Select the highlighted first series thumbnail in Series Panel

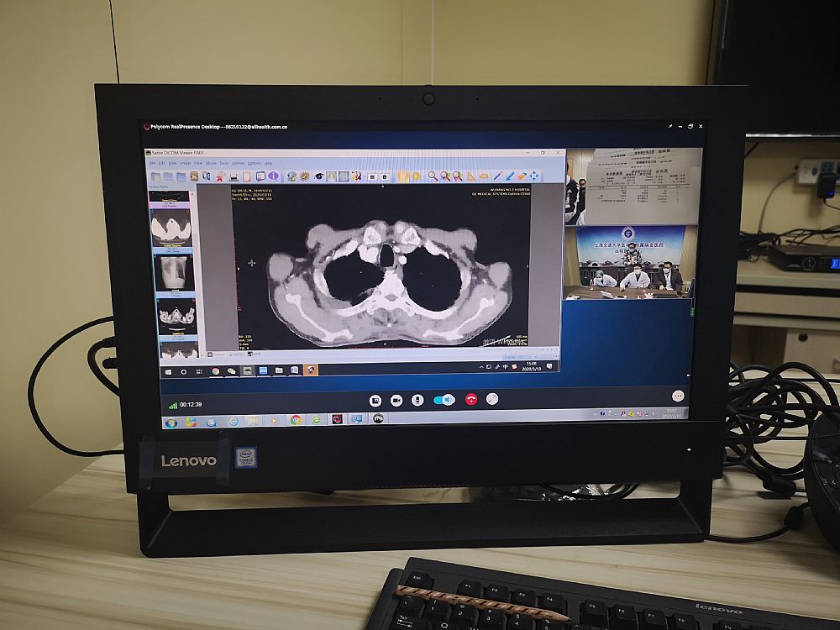(x=170, y=198)
